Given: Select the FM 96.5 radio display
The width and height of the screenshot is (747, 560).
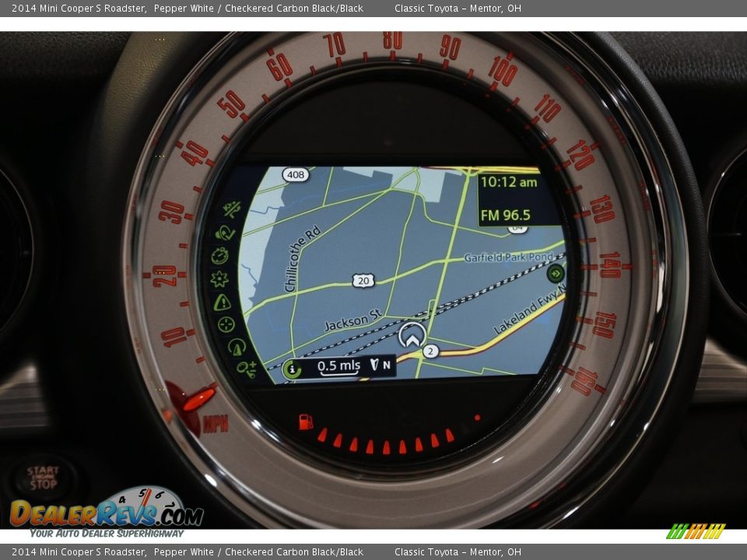Looking at the screenshot, I should pyautogui.click(x=505, y=215).
